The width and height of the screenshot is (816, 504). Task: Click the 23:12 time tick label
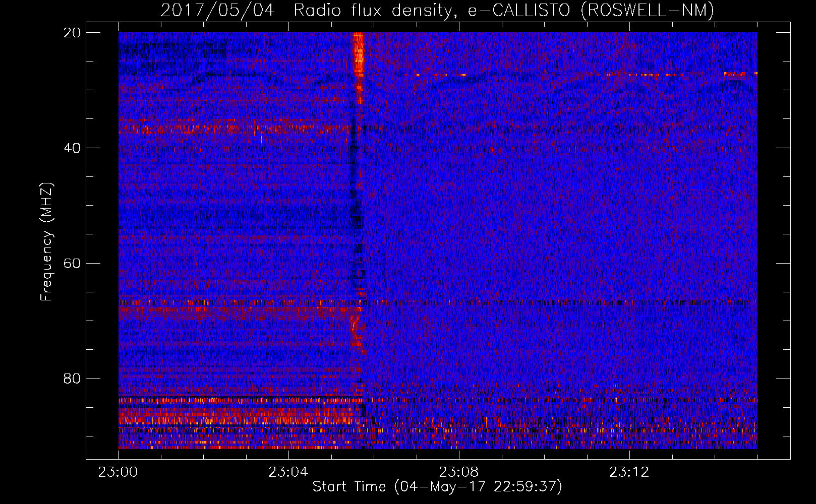[x=629, y=472]
